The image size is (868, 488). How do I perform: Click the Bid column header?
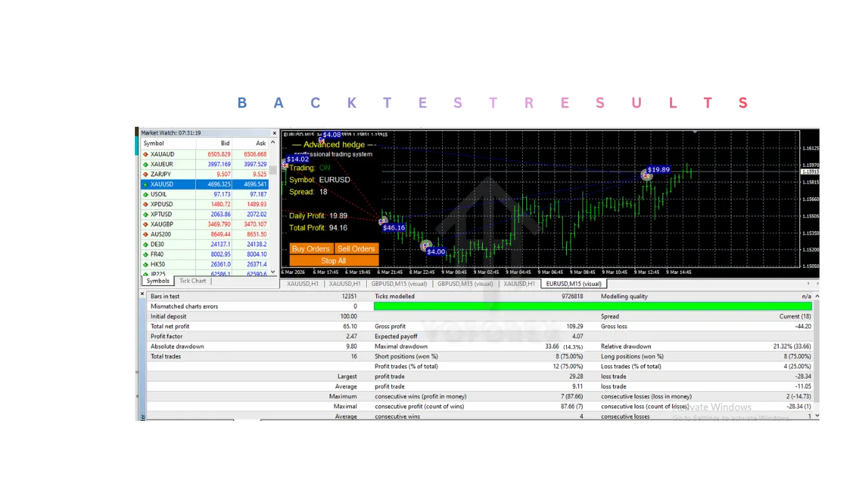214,144
